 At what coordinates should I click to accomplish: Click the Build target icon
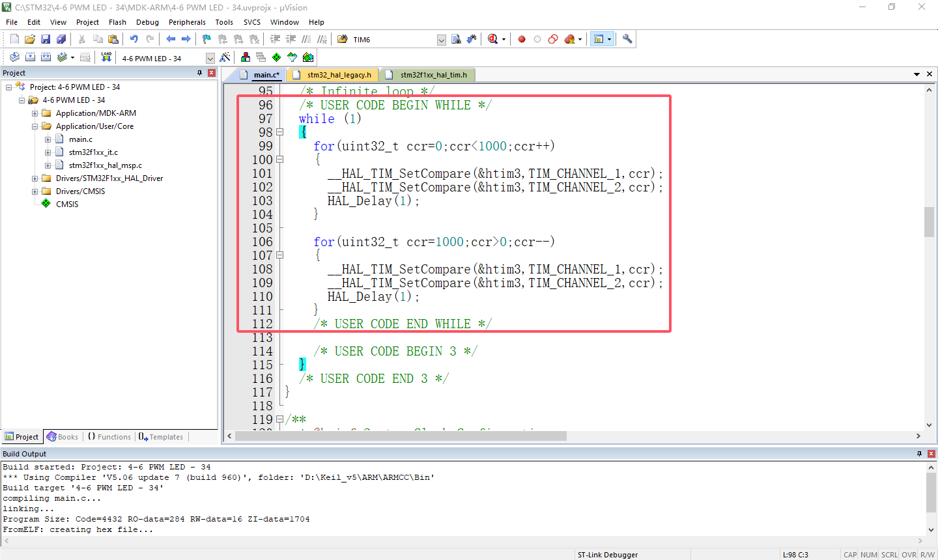click(30, 57)
